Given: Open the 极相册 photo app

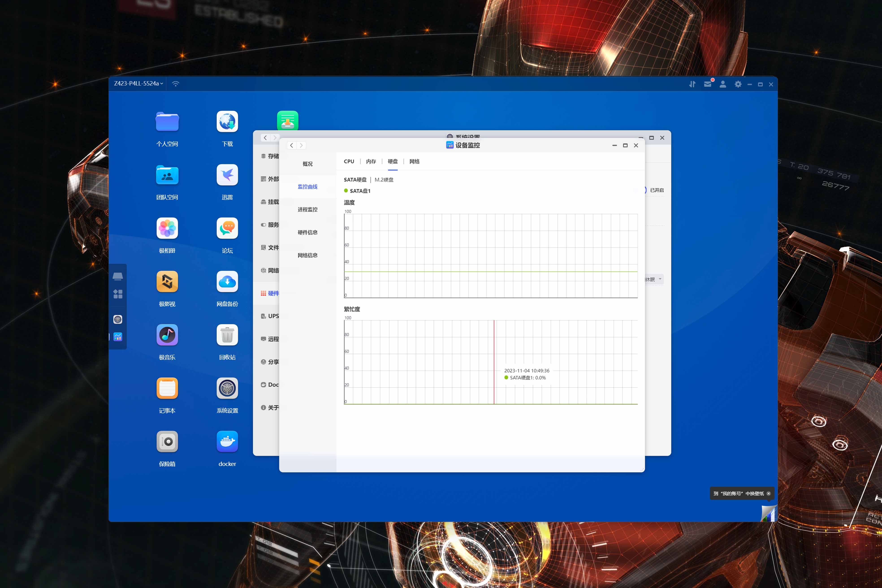Looking at the screenshot, I should [x=167, y=228].
